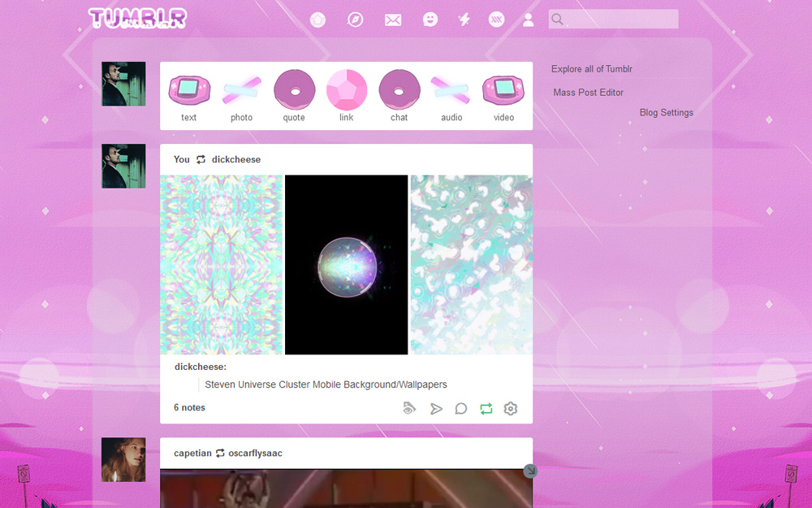Open the account person icon

pyautogui.click(x=528, y=20)
